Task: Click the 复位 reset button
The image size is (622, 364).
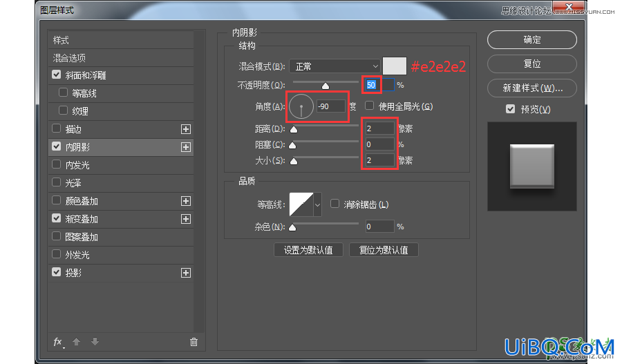Action: (532, 64)
